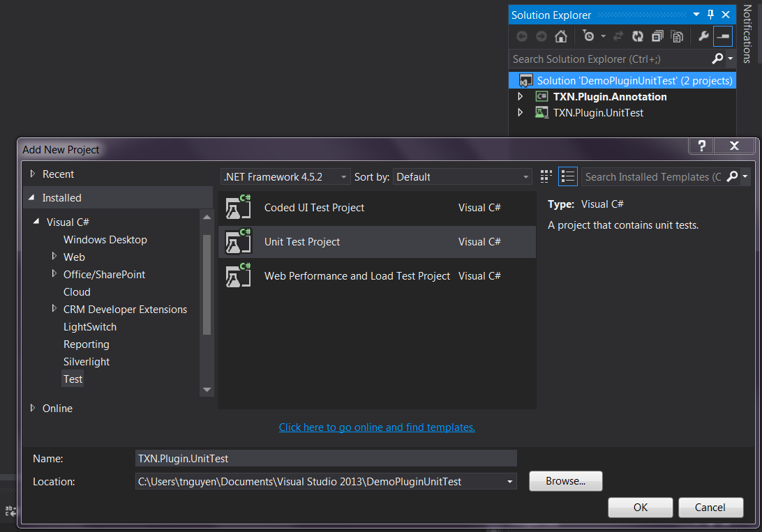Click the Search Installed Templates field
This screenshot has width=762, height=532.
point(652,176)
